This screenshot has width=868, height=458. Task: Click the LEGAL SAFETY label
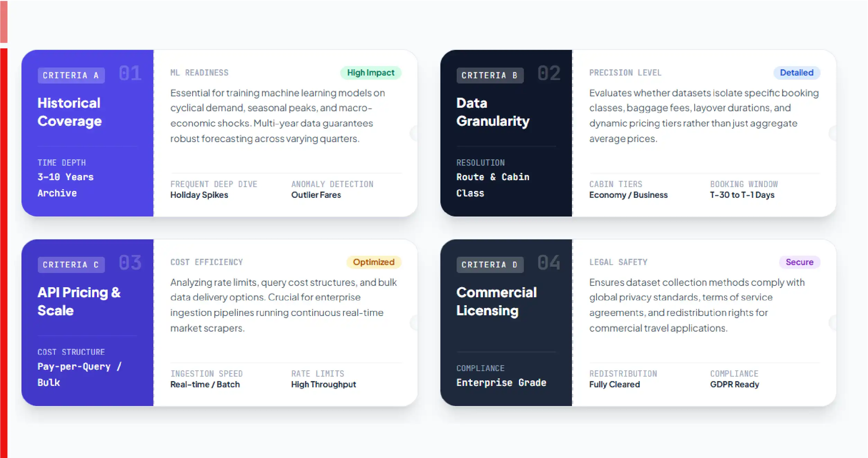[x=618, y=262]
